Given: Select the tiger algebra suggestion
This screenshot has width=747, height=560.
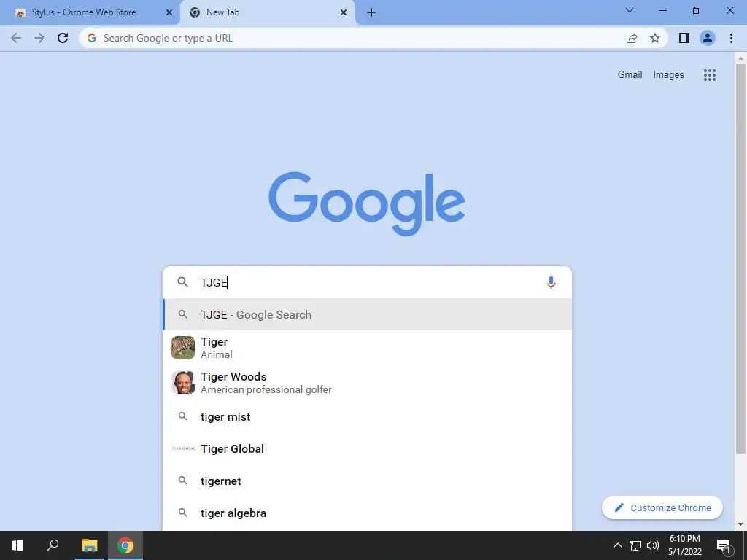Looking at the screenshot, I should pyautogui.click(x=368, y=513).
